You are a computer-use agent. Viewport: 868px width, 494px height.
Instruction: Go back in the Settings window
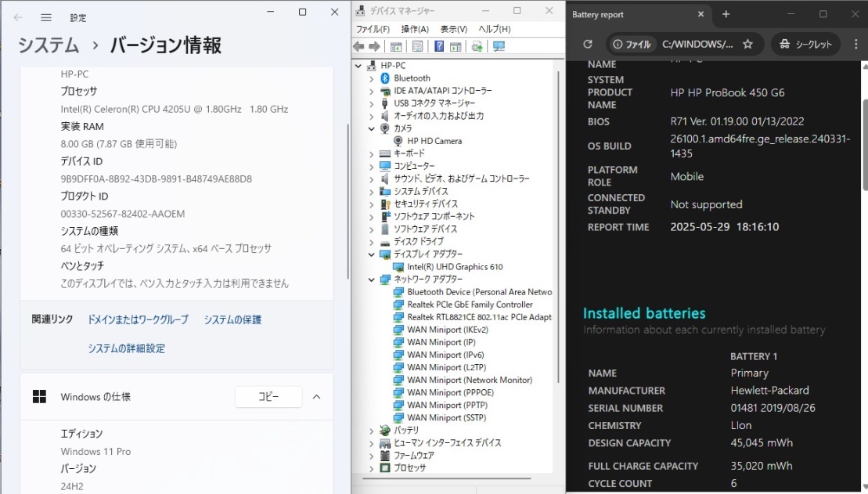pyautogui.click(x=18, y=18)
